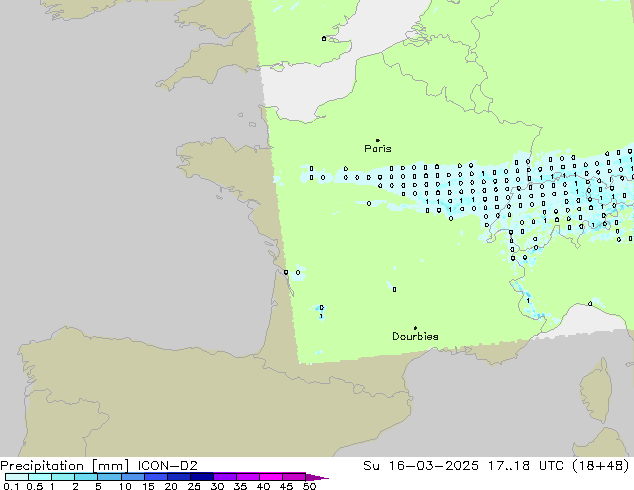Pick the 2–5 mm light blue legend swatch
Viewport: 634px width, 490px height.
[x=86, y=477]
